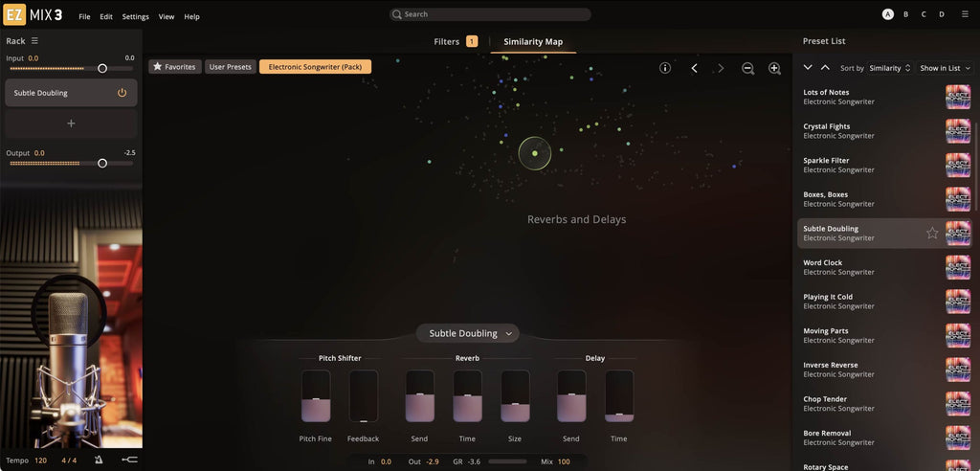Viewport: 980px width, 471px height.
Task: Go back with left arrow on map
Action: click(x=694, y=68)
